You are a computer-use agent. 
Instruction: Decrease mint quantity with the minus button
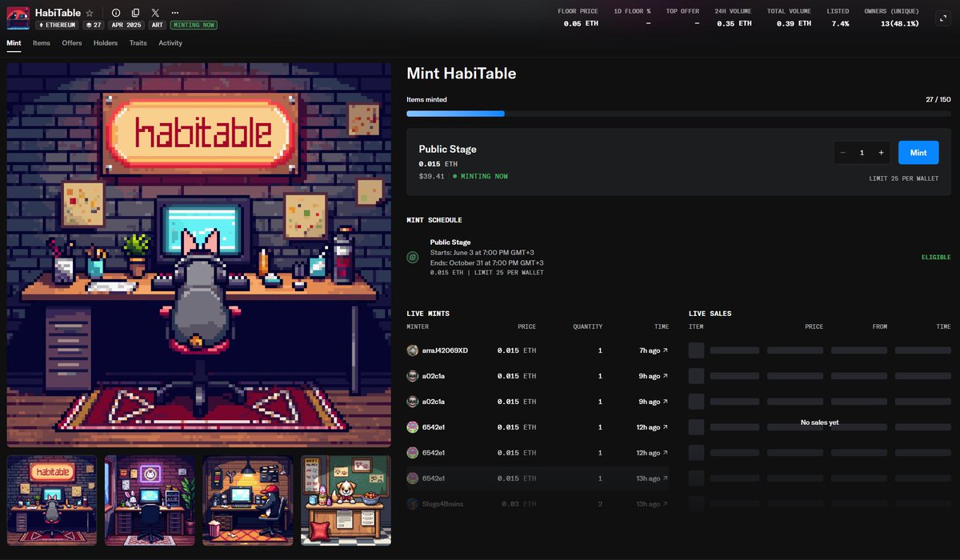842,153
